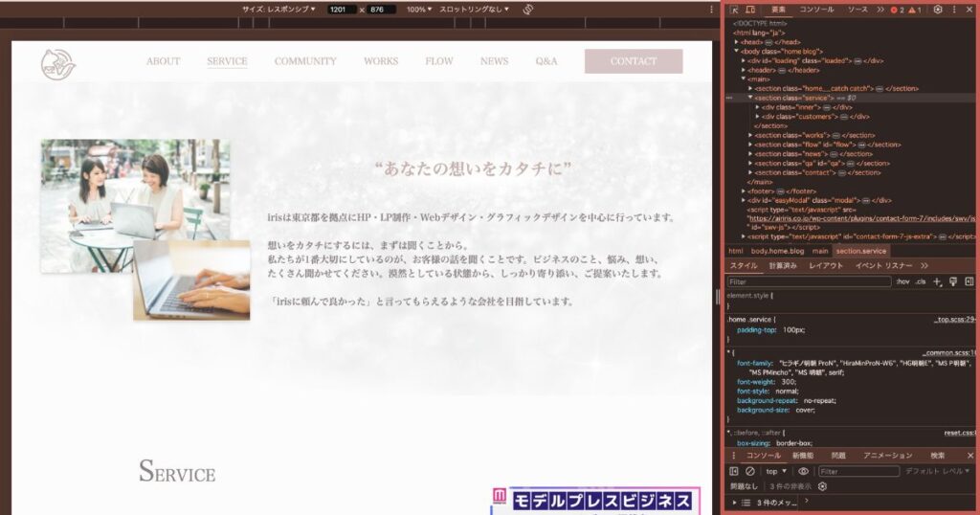Open the デフォルト レベル dropdown
Screen dimensions: 980x515
click(x=938, y=471)
